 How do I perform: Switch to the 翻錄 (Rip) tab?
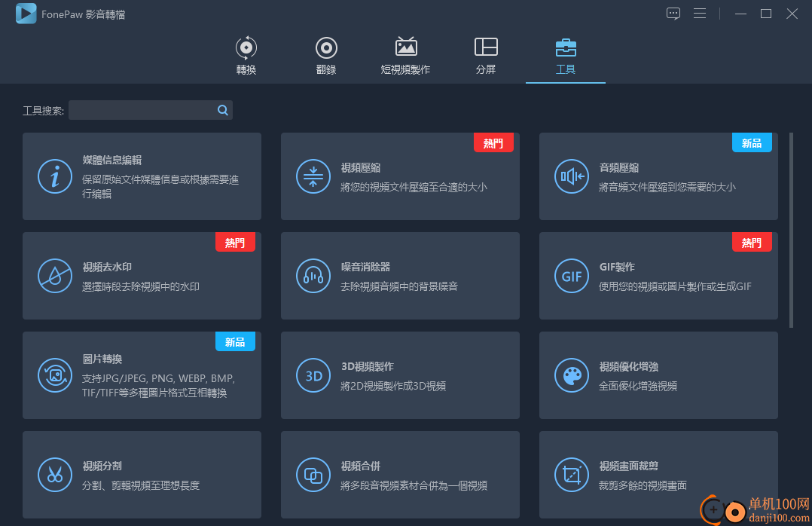pyautogui.click(x=326, y=56)
